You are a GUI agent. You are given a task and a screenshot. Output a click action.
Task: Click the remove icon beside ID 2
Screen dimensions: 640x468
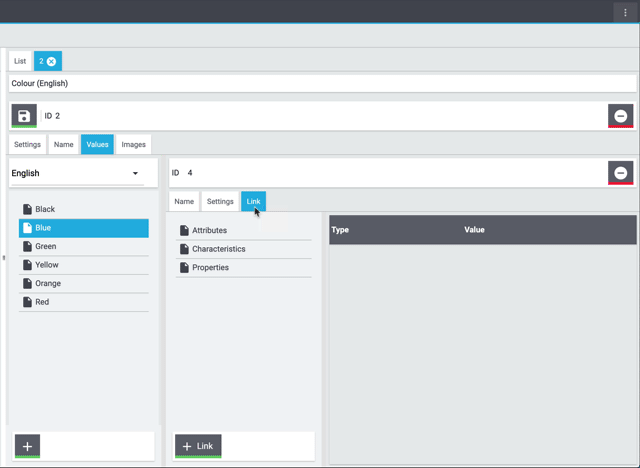[x=620, y=116]
